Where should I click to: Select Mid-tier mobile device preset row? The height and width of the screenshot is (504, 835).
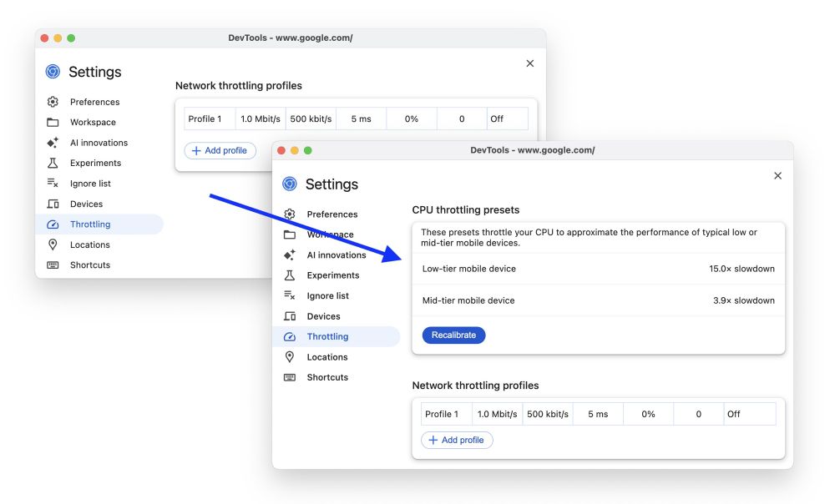click(x=599, y=300)
